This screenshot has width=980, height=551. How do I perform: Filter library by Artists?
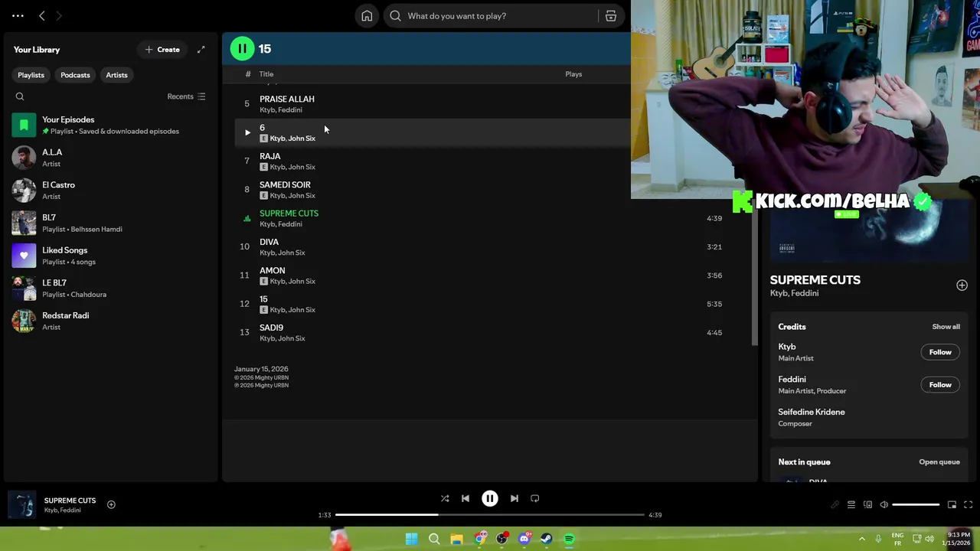pos(116,75)
